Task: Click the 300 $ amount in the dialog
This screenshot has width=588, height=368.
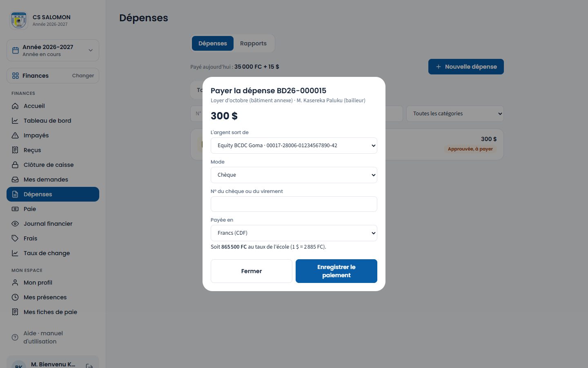Action: point(224,116)
